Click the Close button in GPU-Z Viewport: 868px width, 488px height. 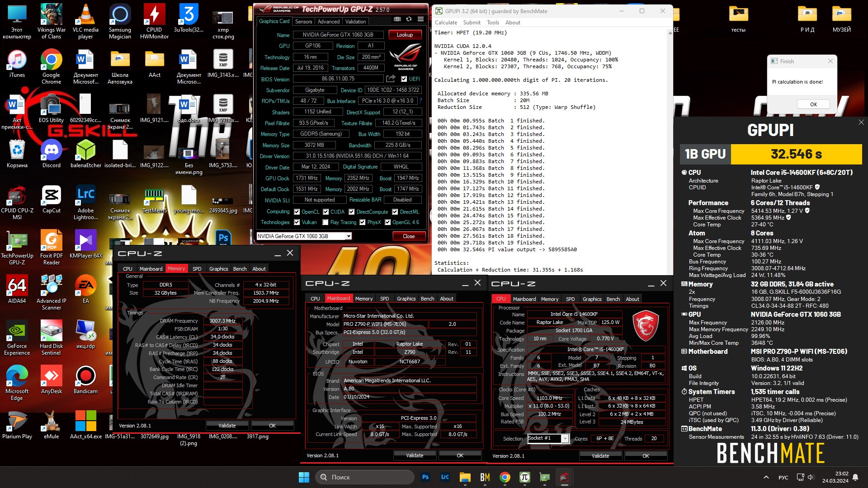click(409, 236)
